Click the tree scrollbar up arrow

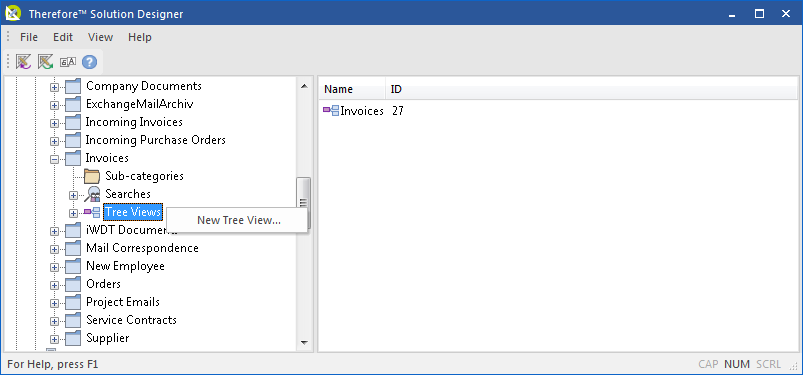(x=304, y=86)
